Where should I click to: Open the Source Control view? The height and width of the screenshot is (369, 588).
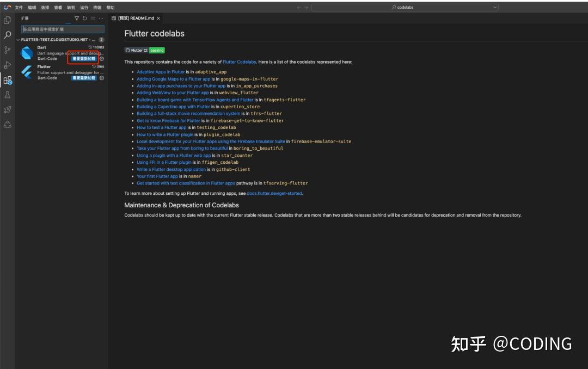pos(8,50)
